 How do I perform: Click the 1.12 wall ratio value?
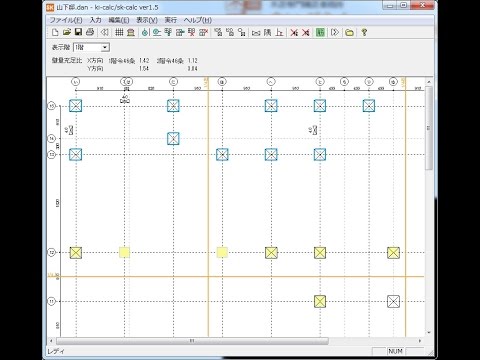pyautogui.click(x=192, y=61)
